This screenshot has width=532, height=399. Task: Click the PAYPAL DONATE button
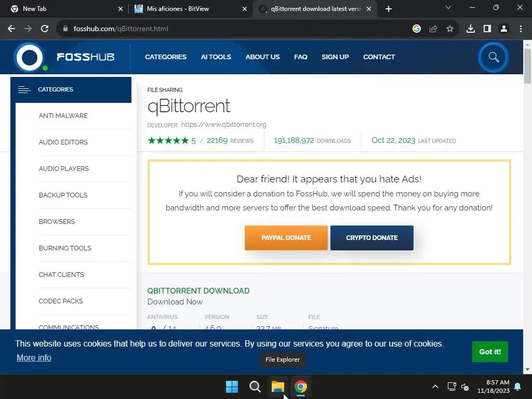pos(286,238)
